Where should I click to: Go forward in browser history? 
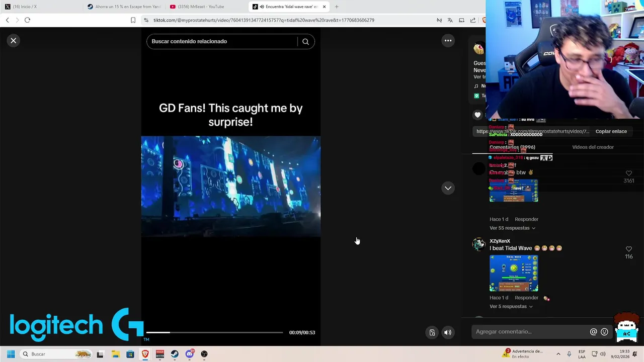click(17, 20)
